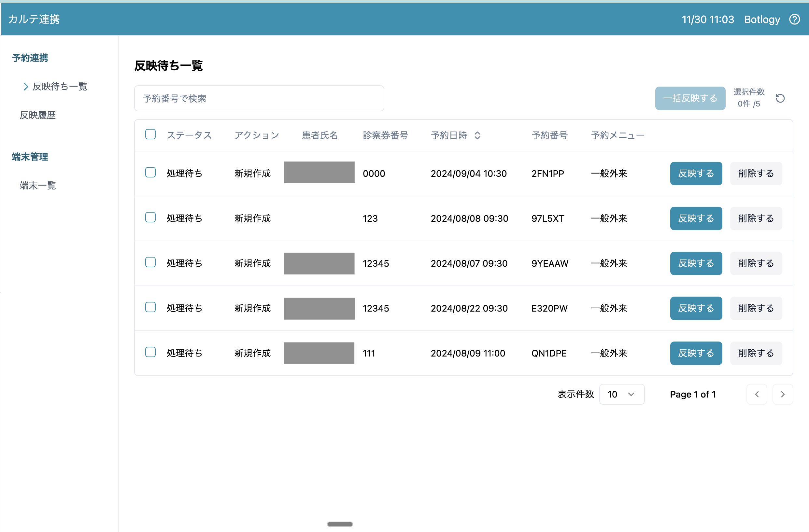The image size is (809, 532).
Task: Click the help question mark icon
Action: pos(794,19)
